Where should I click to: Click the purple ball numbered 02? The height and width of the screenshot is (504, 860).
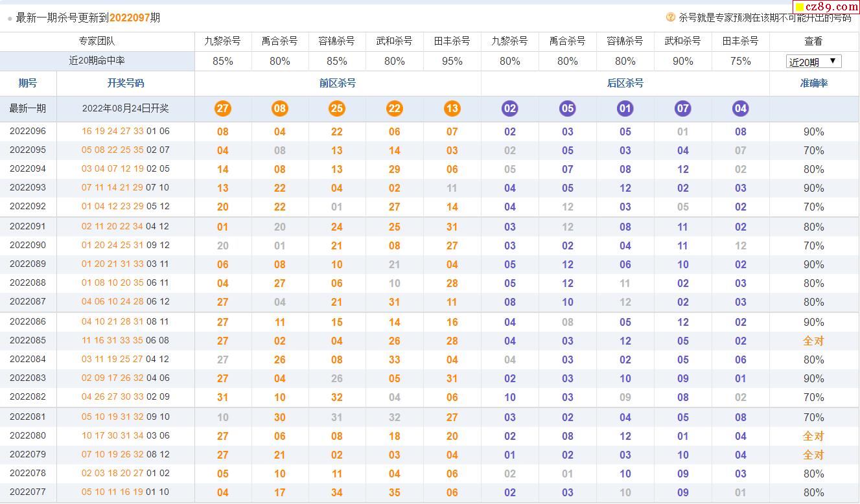coord(510,108)
